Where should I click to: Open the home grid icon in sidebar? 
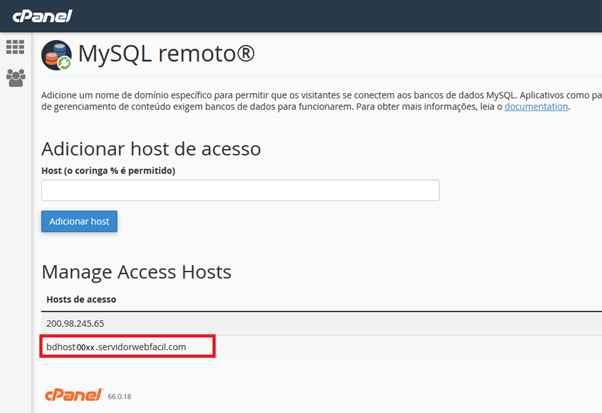pyautogui.click(x=15, y=47)
